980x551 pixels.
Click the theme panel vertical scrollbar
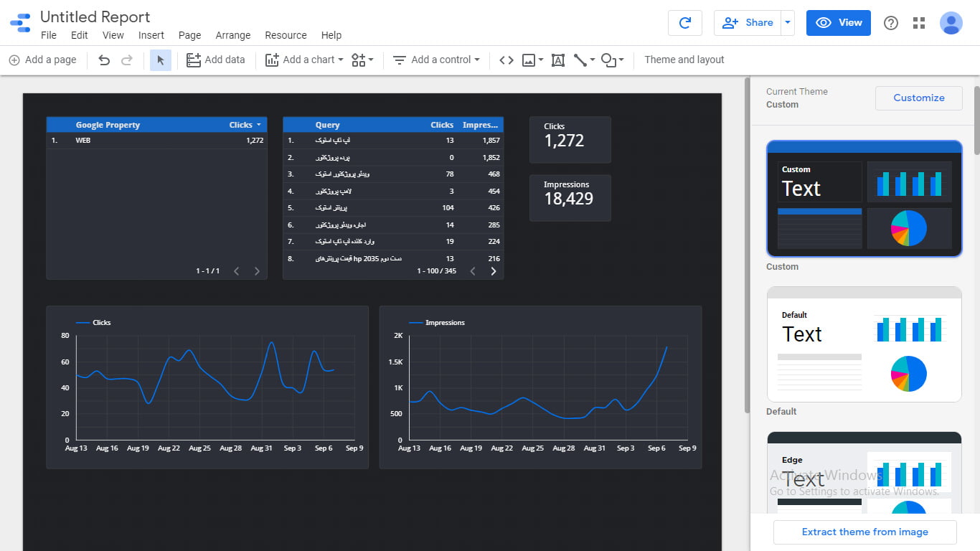[x=976, y=119]
